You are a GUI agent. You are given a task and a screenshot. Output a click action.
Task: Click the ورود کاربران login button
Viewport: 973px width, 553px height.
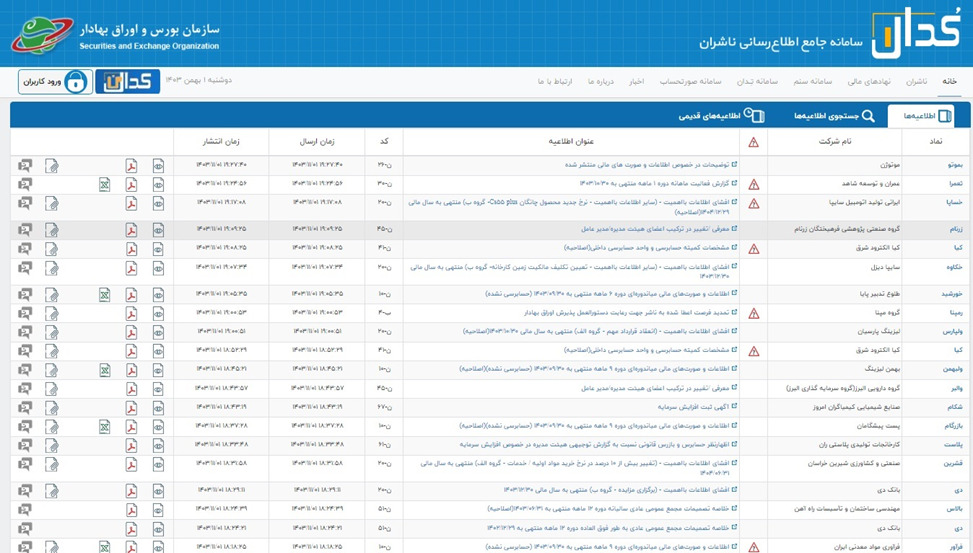[55, 82]
